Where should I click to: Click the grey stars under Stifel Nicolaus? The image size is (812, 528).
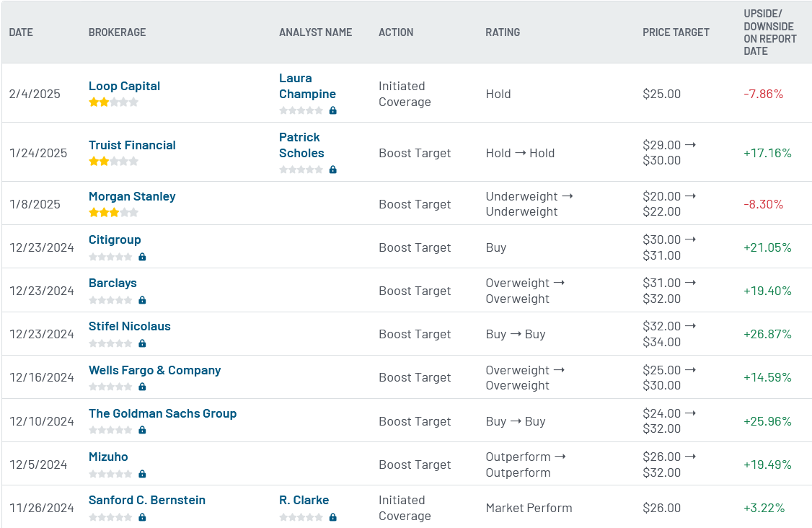click(110, 343)
